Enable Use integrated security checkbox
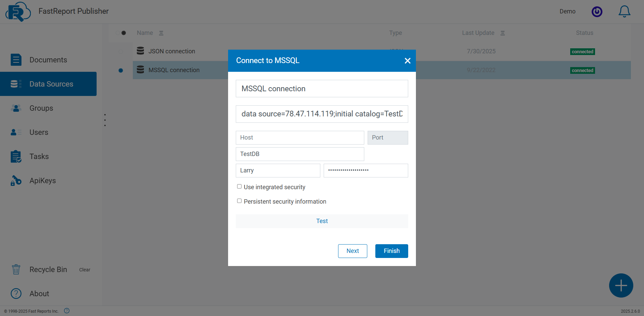644x316 pixels. coord(239,187)
